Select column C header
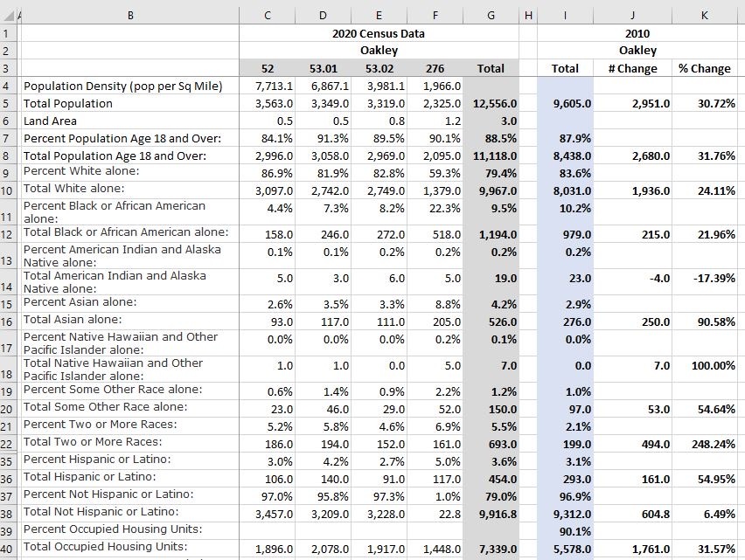 267,16
